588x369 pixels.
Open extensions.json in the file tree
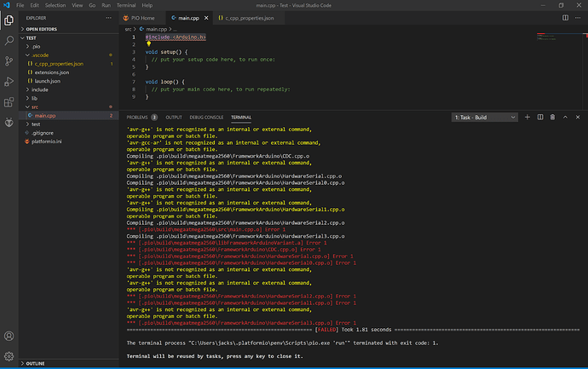tap(69, 72)
